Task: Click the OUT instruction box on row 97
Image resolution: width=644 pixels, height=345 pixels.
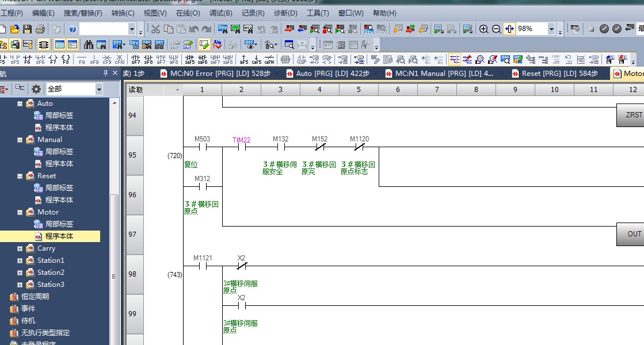Action: [633, 234]
